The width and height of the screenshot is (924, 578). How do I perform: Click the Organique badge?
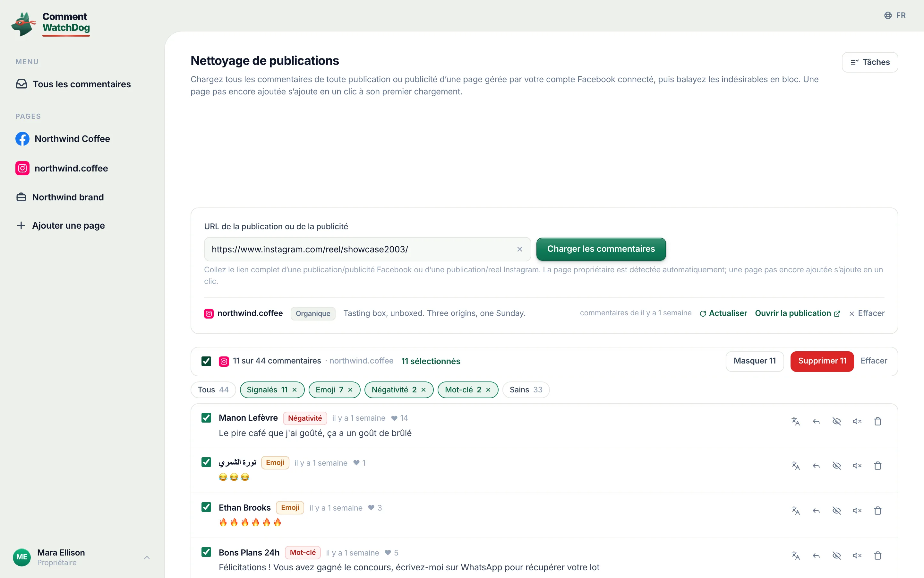tap(313, 313)
